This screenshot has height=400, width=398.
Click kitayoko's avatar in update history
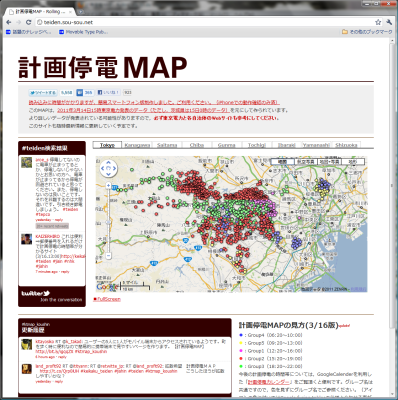click(x=27, y=344)
